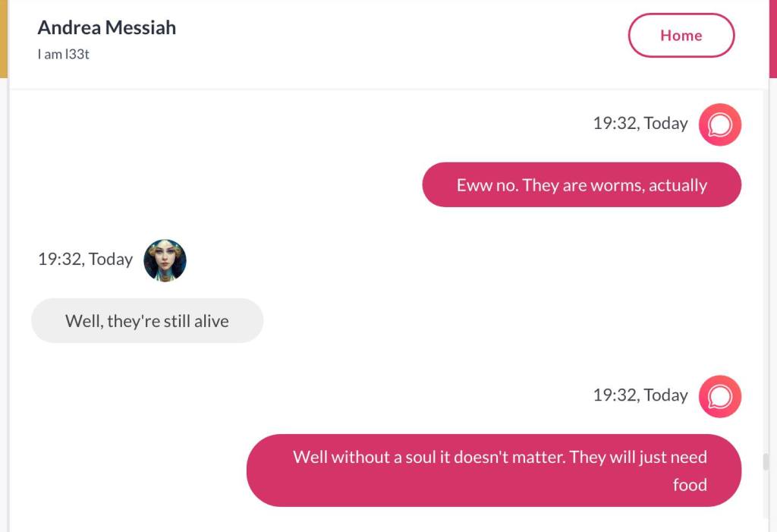Image resolution: width=777 pixels, height=532 pixels.
Task: Click the 'I am l33t' status text
Action: pos(64,55)
